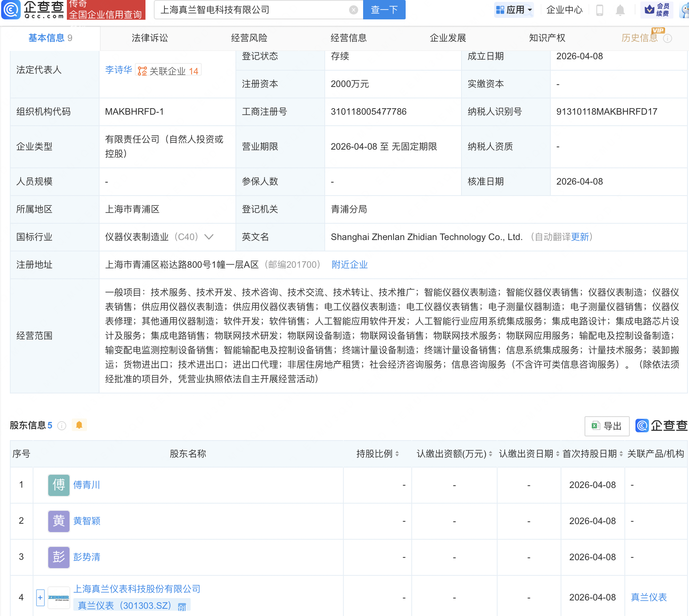The height and width of the screenshot is (616, 689).
Task: Click the mobile phone icon in top bar
Action: tap(600, 10)
